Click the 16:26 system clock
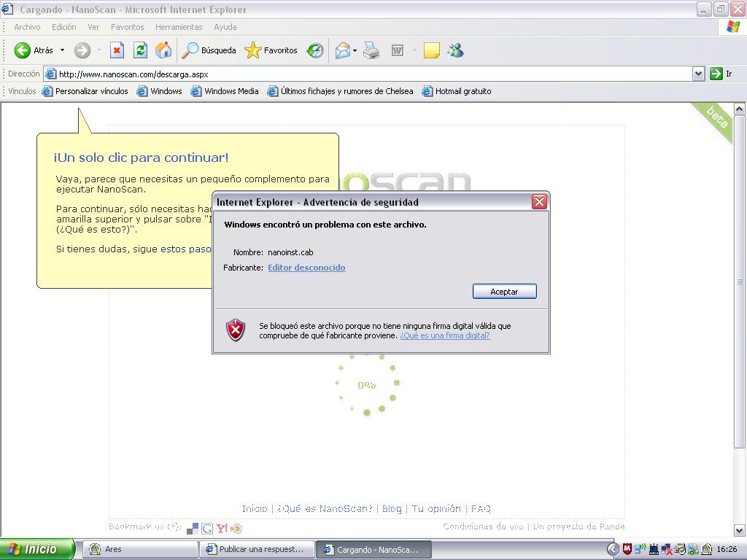Viewport: 747px width, 560px height. pyautogui.click(x=727, y=550)
